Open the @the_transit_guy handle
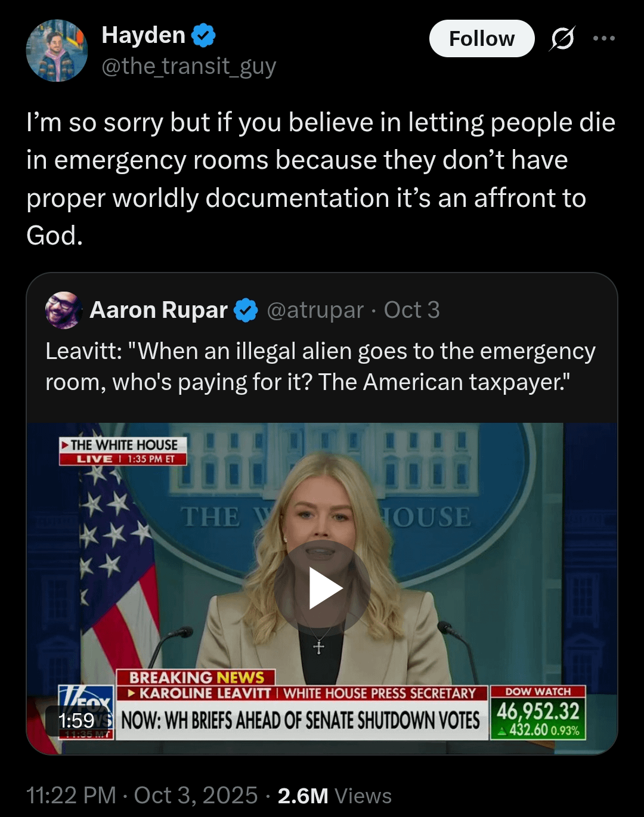Image resolution: width=644 pixels, height=817 pixels. click(x=189, y=66)
